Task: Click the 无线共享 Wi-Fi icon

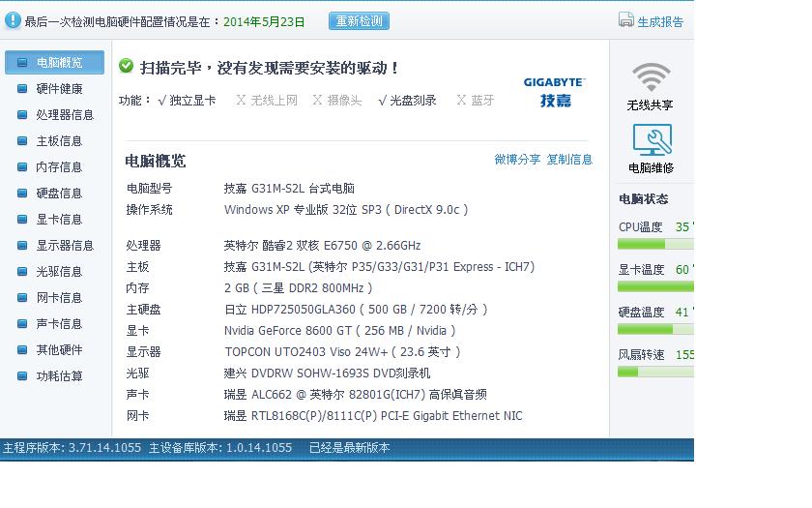Action: point(651,76)
